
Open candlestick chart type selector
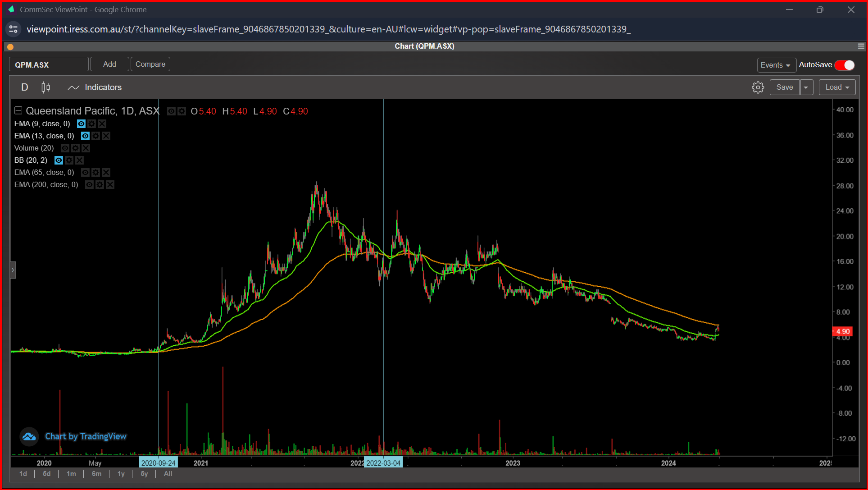point(45,87)
